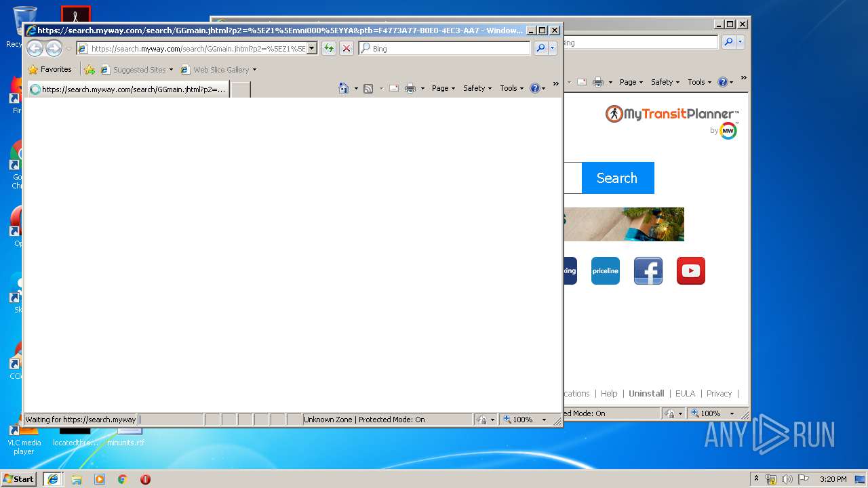Click the Help link in page footer
This screenshot has height=488, width=868.
tap(609, 393)
